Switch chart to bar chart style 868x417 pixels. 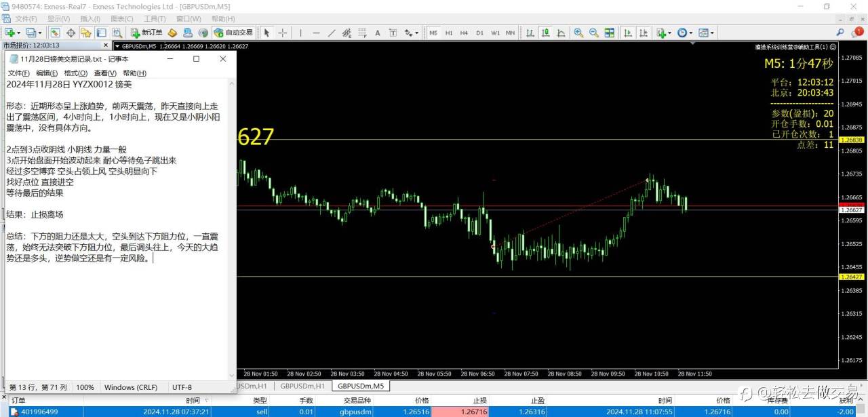click(530, 33)
